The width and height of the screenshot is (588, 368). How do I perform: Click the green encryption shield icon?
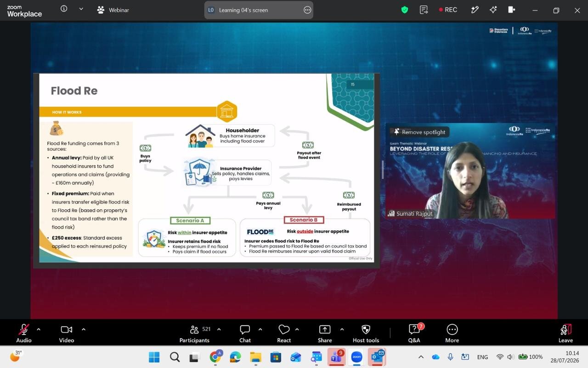405,10
